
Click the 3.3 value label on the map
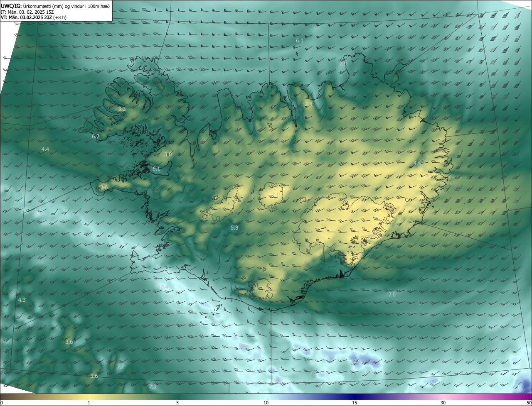(122, 109)
